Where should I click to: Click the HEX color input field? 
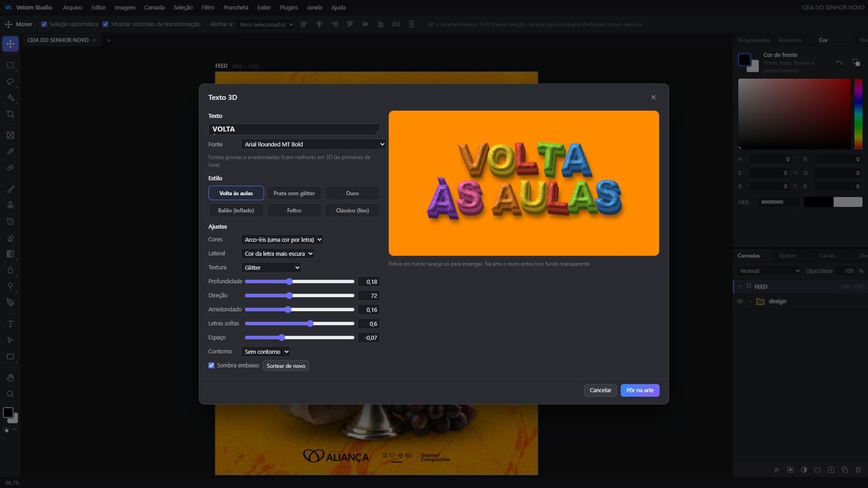pos(779,202)
